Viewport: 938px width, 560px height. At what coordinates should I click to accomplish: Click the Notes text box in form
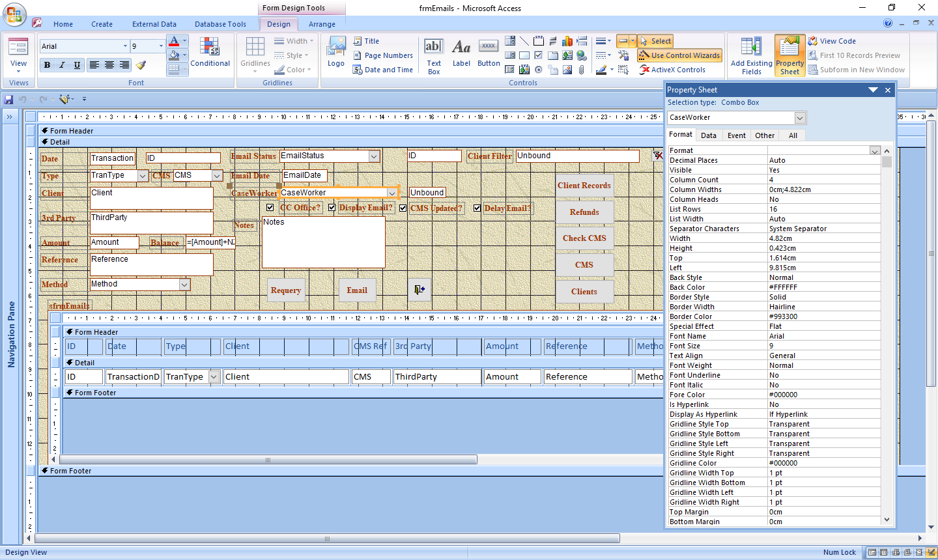coord(323,242)
